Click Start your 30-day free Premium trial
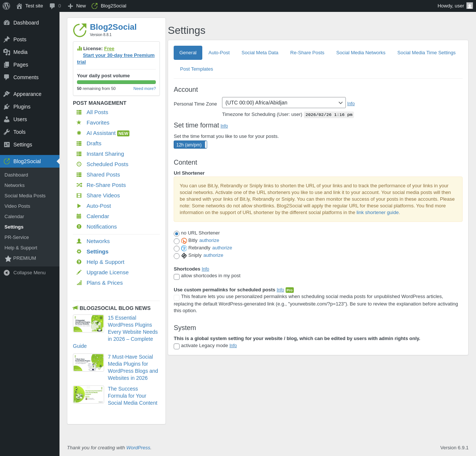The height and width of the screenshot is (456, 476). point(116,59)
